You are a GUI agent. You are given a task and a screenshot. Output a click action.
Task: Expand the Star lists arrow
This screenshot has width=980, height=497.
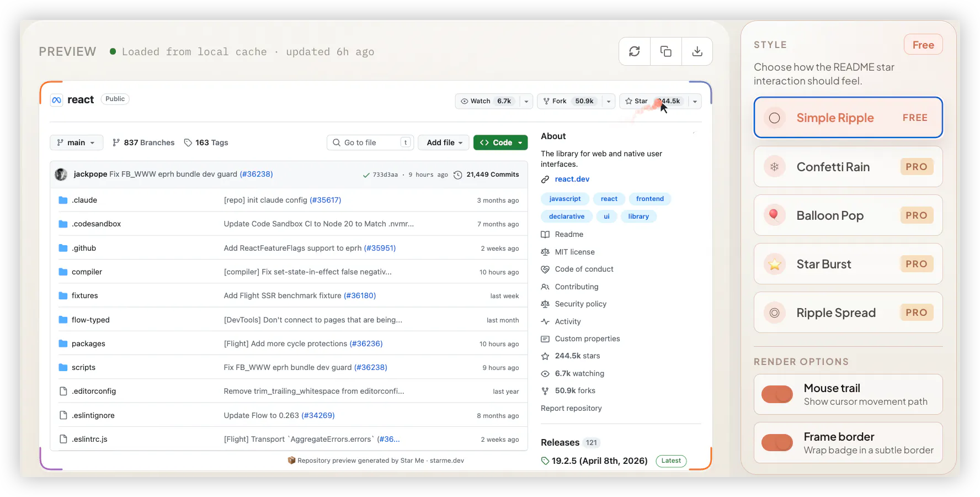(x=695, y=101)
